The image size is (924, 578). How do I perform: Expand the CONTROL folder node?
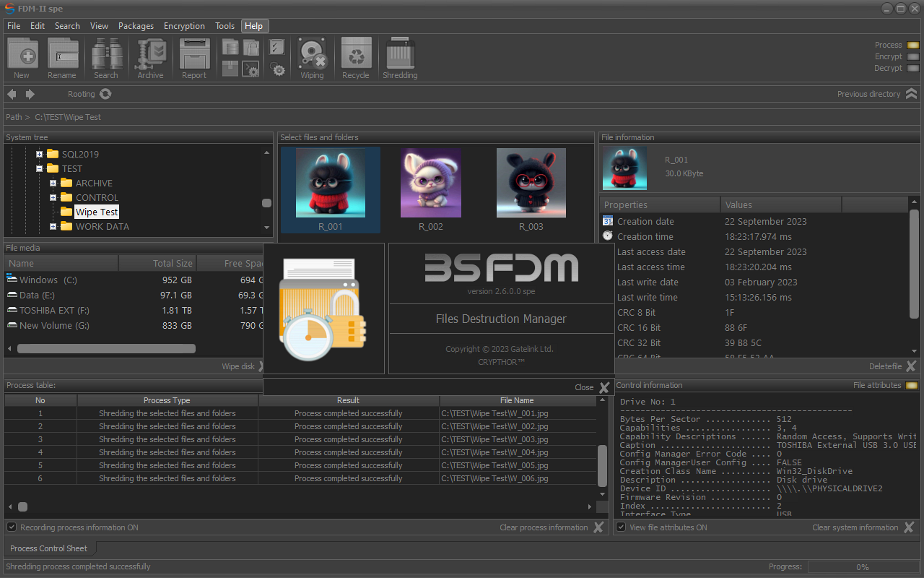(53, 197)
